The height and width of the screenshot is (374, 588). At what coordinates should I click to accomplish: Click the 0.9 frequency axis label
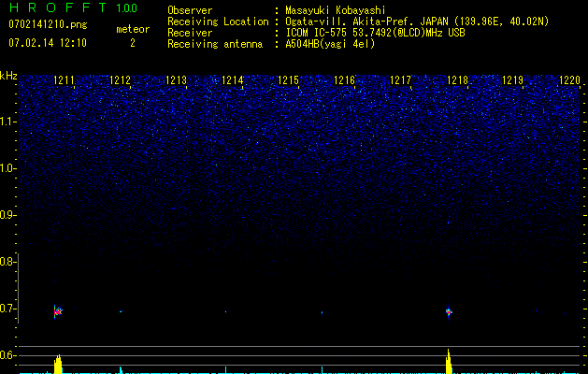[x=7, y=215]
